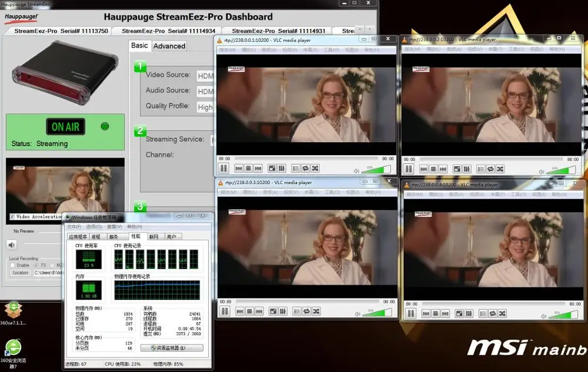Viewport: 588px width, 372px height.
Task: Open the 应用程序 tab in Task Manager
Action: click(x=78, y=237)
